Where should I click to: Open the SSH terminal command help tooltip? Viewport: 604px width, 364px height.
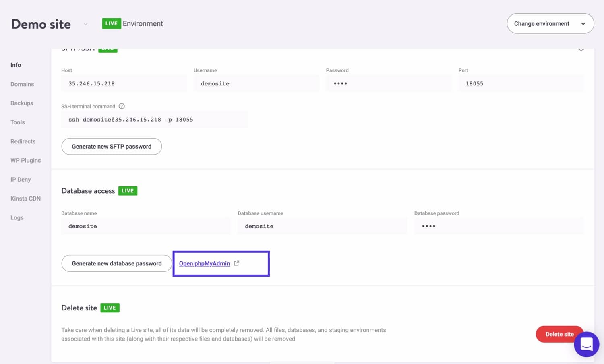tap(122, 106)
